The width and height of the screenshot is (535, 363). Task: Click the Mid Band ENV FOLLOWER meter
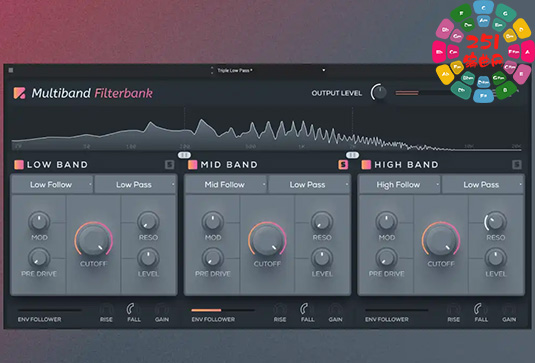(x=223, y=310)
